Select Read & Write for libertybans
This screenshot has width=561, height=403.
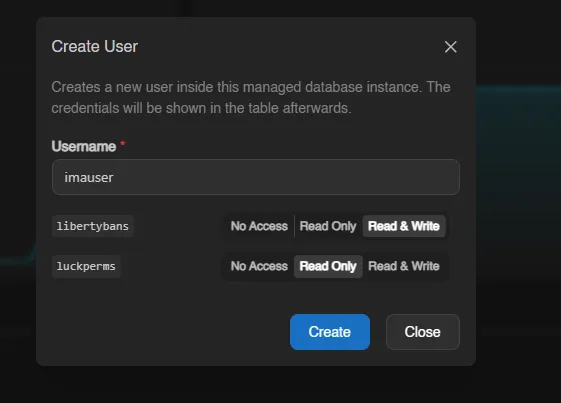(x=404, y=226)
